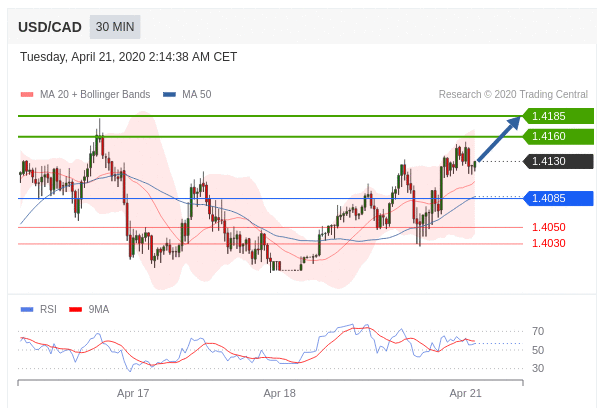Click the MA 50 blue legend swatch
This screenshot has width=600, height=413.
click(169, 95)
